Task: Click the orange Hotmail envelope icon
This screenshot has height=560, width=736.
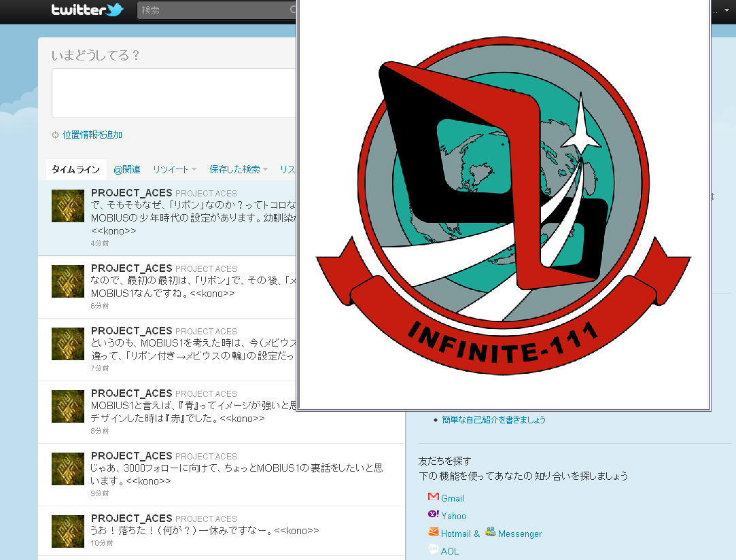Action: click(x=434, y=532)
